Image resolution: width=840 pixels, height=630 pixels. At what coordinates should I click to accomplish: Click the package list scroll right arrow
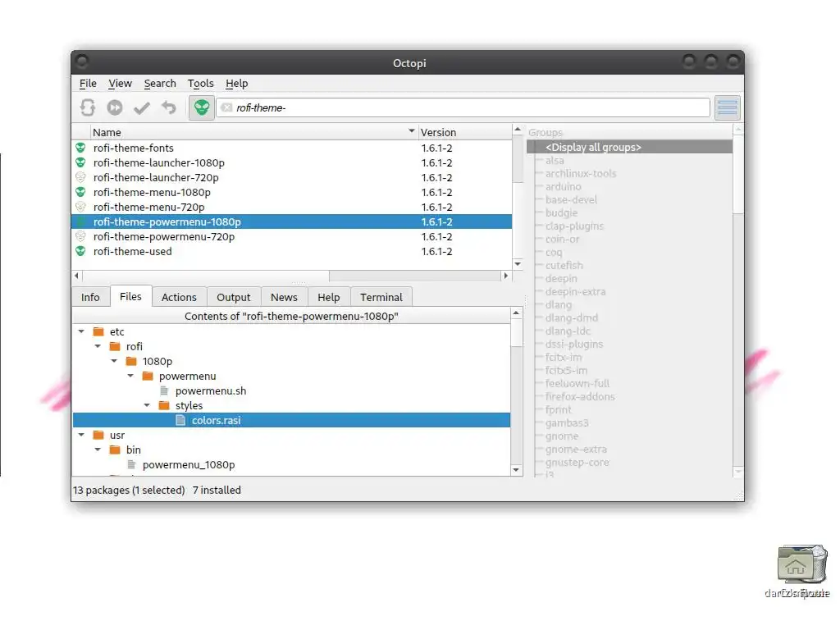tap(505, 276)
